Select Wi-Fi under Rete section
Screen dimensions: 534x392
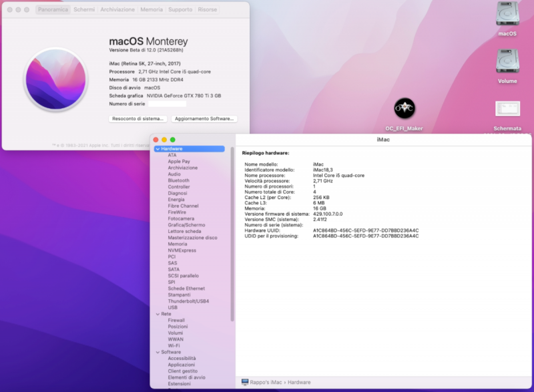point(174,345)
